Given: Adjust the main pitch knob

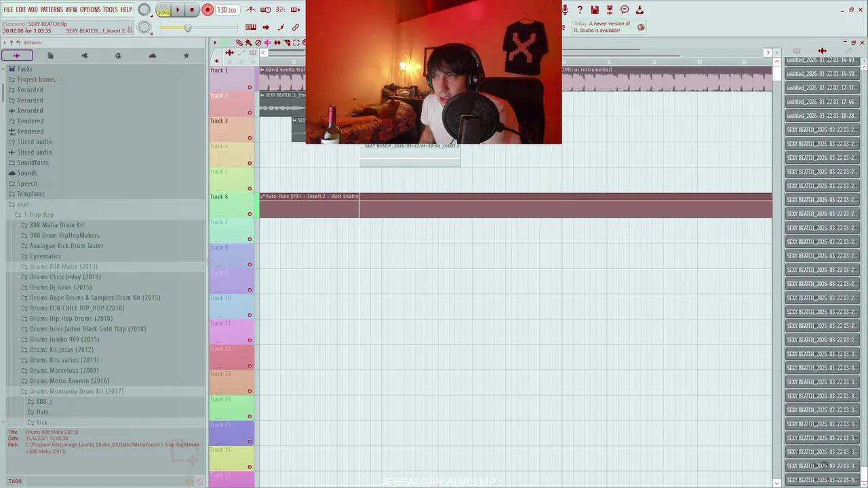Looking at the screenshot, I should coord(144,27).
